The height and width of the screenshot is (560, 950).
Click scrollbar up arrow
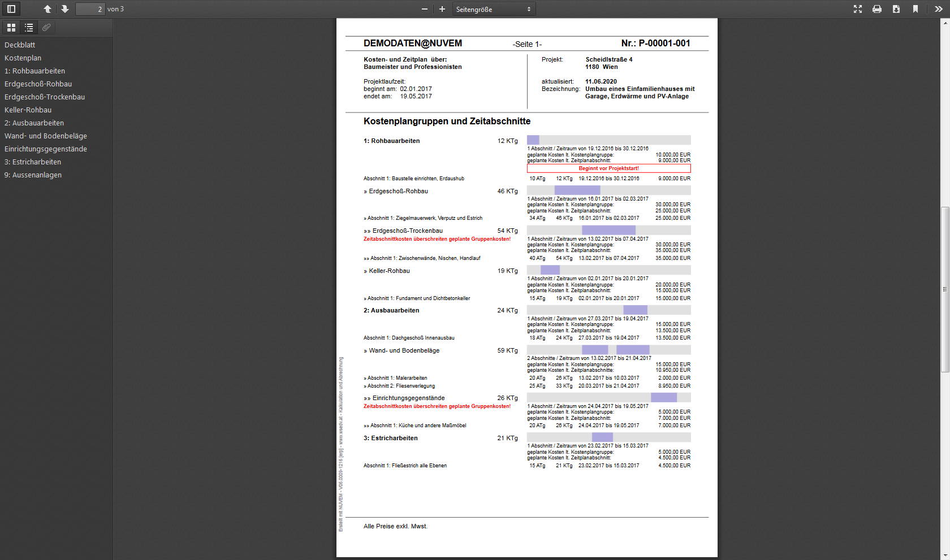(x=945, y=23)
